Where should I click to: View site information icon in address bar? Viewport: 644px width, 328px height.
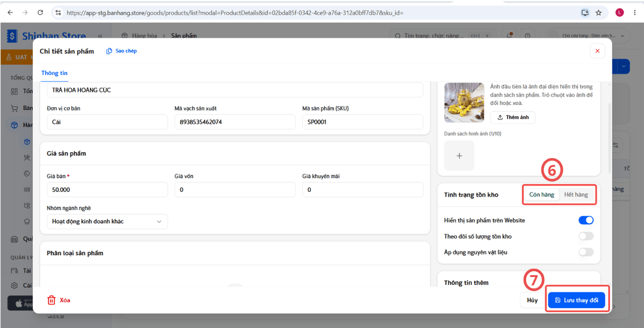(58, 13)
